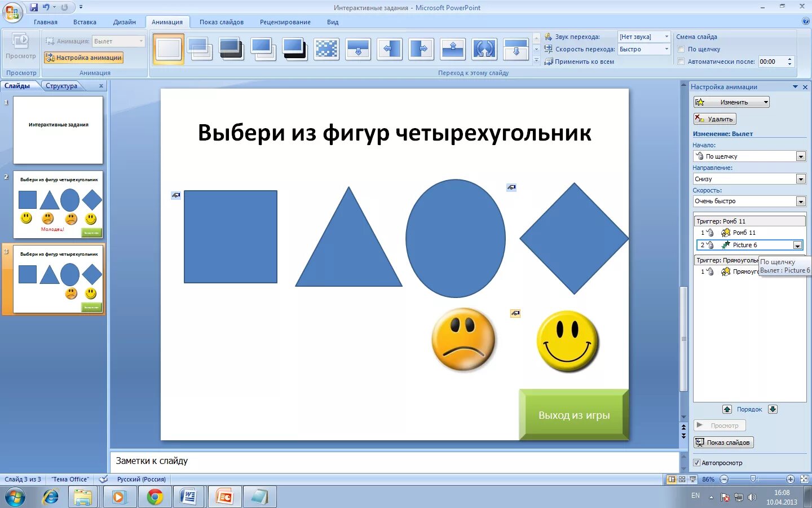Viewport: 812px width, 508px height.
Task: Enable 'Автоматически после' checkbox
Action: pyautogui.click(x=681, y=62)
